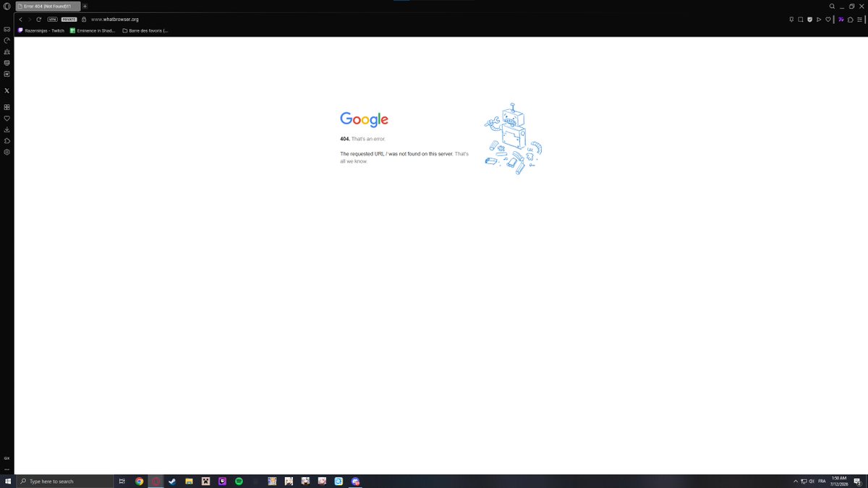Open Bookmarks heart icon in sidebar
This screenshot has height=488, width=868.
pos(7,118)
